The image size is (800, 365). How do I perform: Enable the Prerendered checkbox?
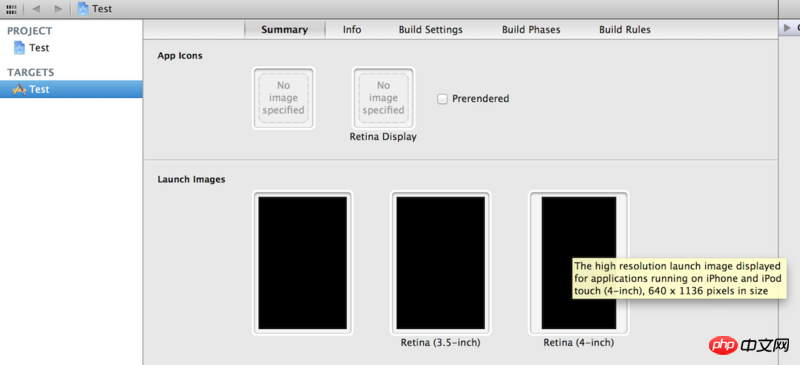[x=442, y=99]
